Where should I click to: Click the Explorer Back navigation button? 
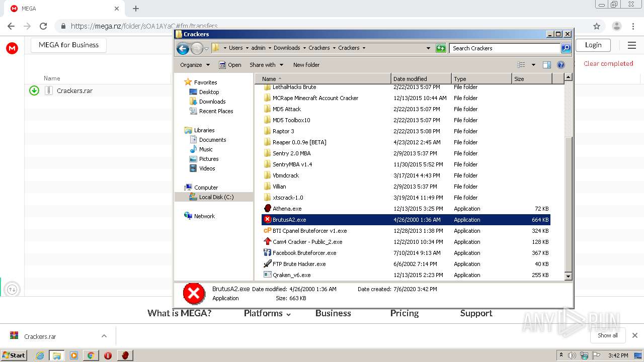(x=183, y=48)
